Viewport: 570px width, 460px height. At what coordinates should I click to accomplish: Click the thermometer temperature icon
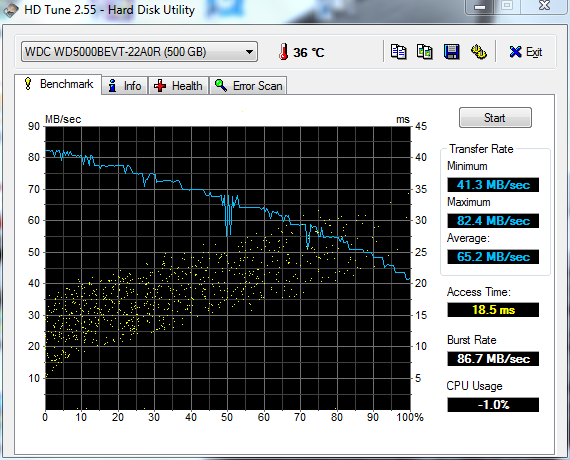tap(284, 52)
